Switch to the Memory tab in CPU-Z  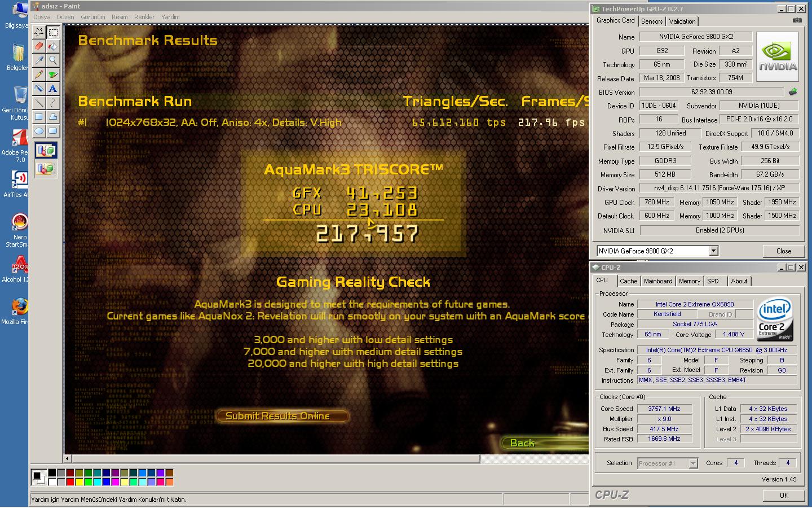coord(689,281)
